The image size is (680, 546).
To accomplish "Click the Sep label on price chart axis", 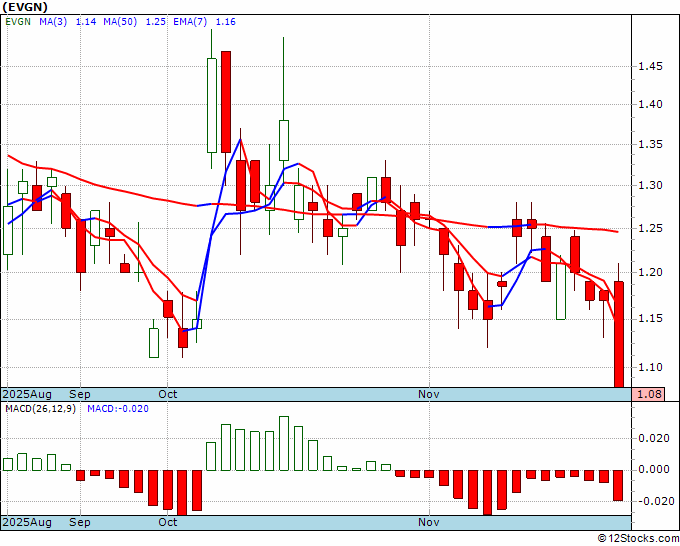I will (80, 394).
